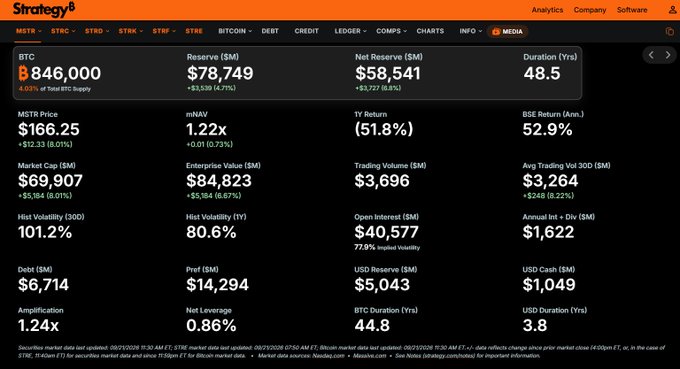Click the USD Reserve $5,043
Viewport: 680px width, 369px height.
(x=382, y=284)
